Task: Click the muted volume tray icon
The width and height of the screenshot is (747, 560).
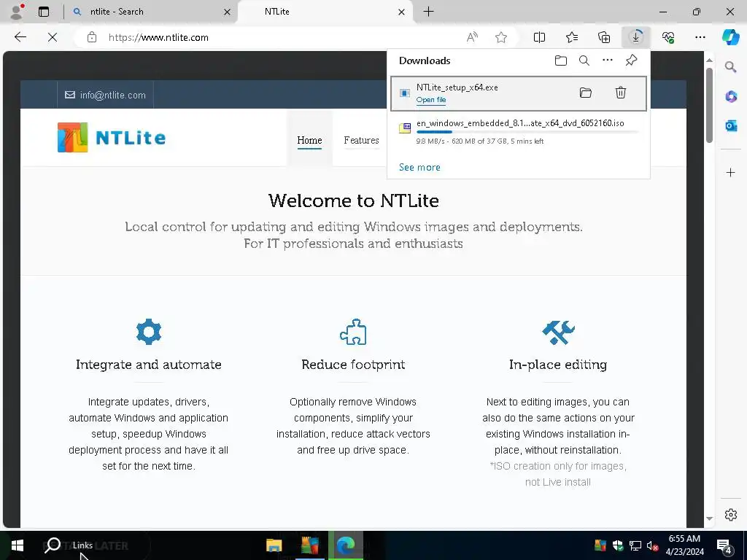Action: (x=652, y=545)
